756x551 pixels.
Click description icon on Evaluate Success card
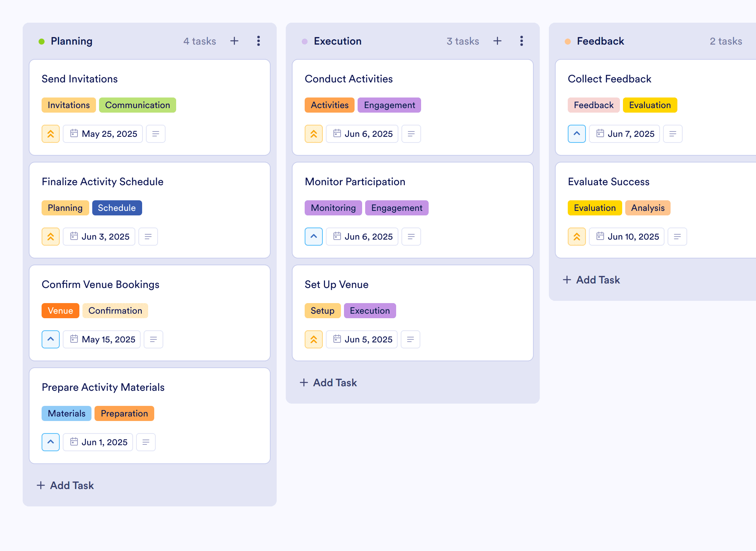(x=677, y=237)
